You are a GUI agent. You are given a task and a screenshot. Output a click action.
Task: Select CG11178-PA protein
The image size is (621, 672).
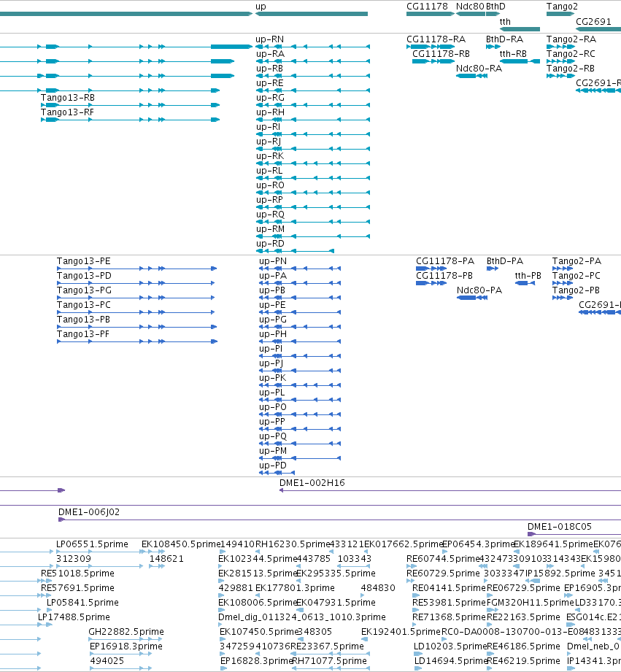(x=445, y=261)
